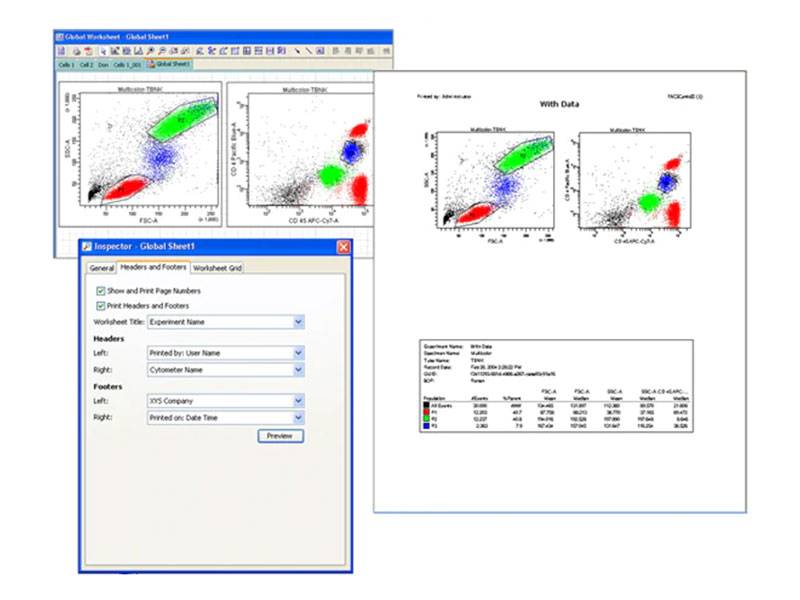Switch to the General tab in Inspector
The image size is (800, 600).
tap(101, 268)
